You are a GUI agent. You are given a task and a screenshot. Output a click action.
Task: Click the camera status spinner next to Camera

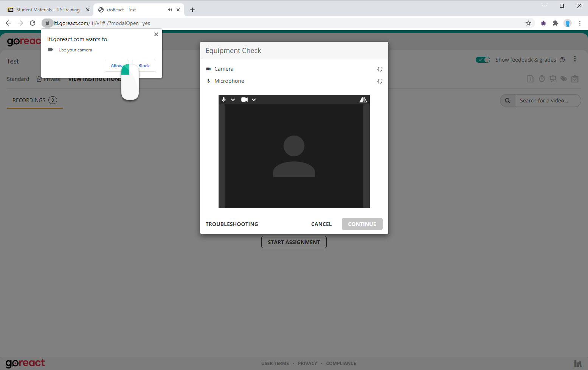pyautogui.click(x=380, y=69)
